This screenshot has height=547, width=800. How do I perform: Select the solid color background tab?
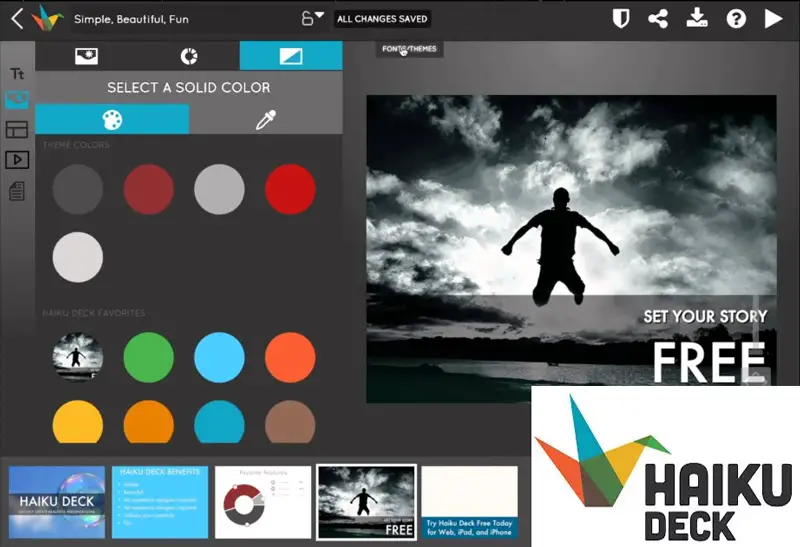(x=291, y=56)
